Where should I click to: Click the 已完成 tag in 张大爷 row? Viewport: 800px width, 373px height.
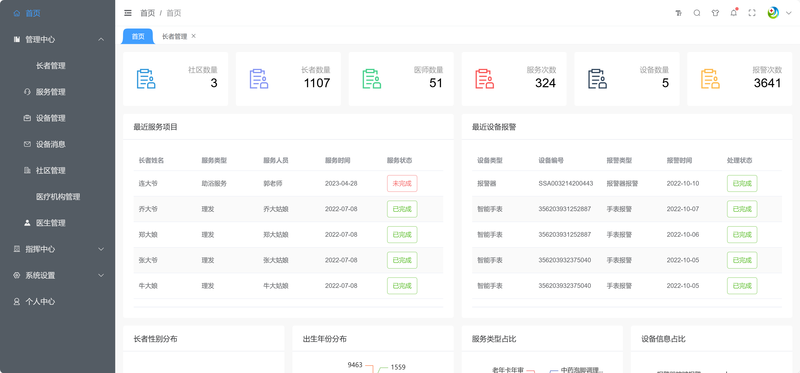(x=402, y=260)
